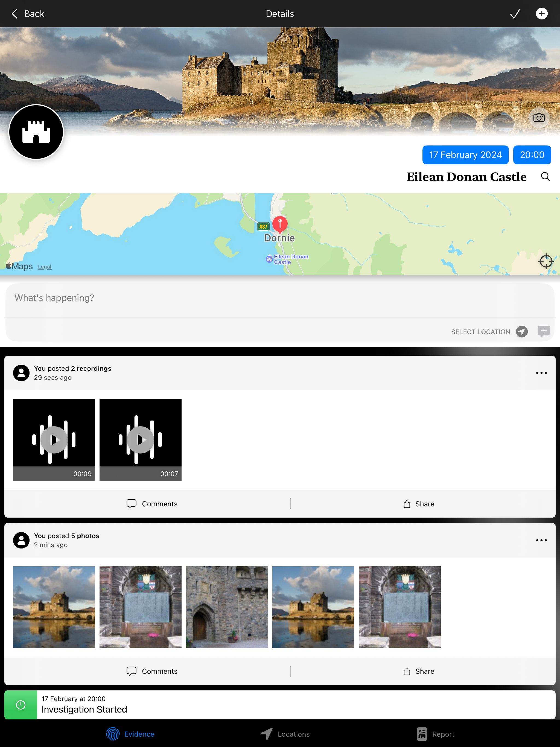Switch to the Locations tab
The image size is (560, 747).
pos(285,734)
